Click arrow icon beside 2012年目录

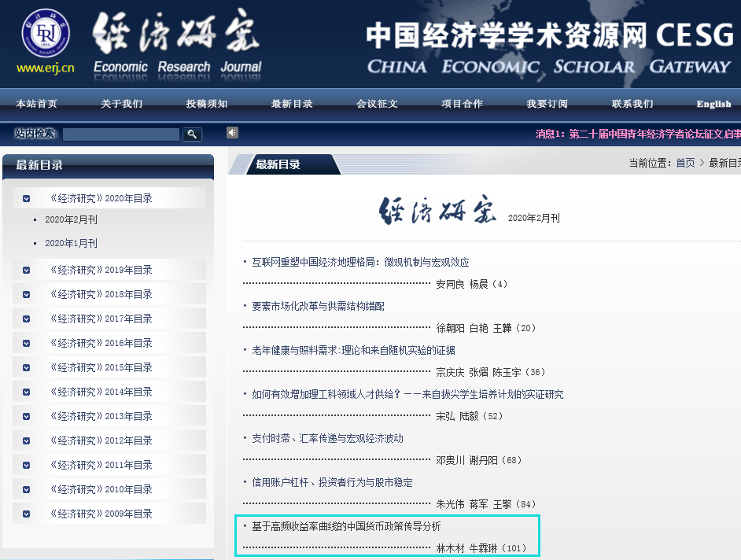(x=27, y=441)
